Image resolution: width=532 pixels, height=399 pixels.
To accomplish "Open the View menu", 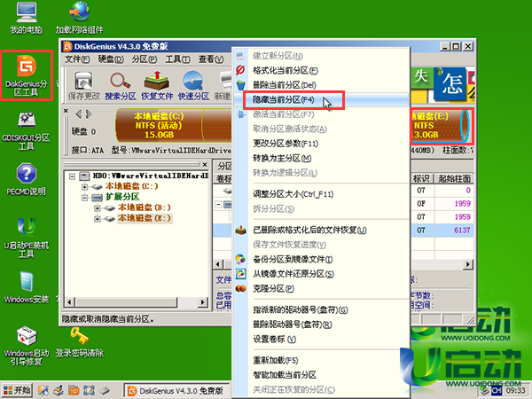I will click(211, 59).
